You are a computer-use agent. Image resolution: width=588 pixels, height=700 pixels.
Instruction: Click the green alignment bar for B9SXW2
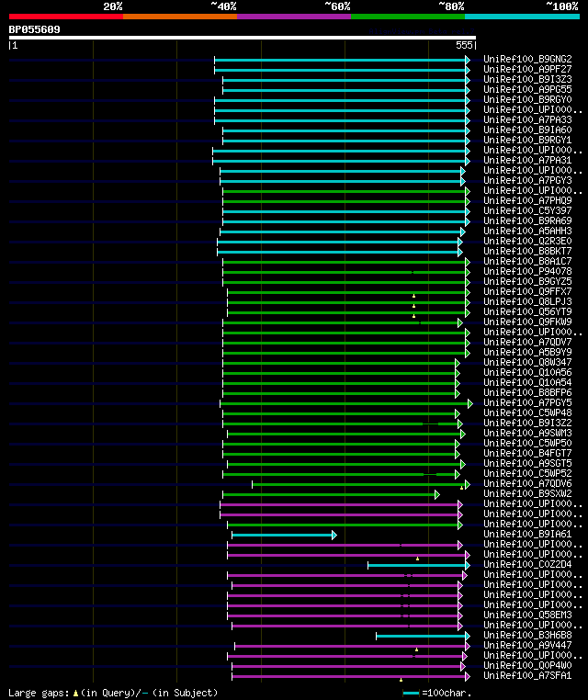coord(332,494)
